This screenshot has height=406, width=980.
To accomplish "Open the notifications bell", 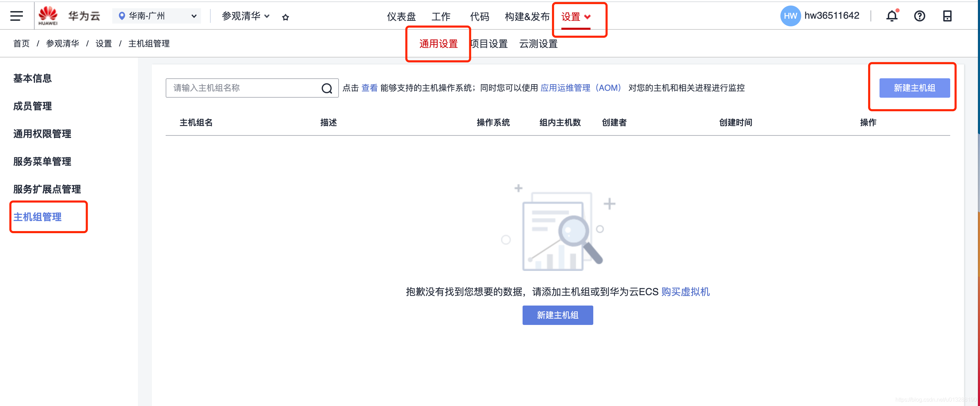I will pos(892,16).
